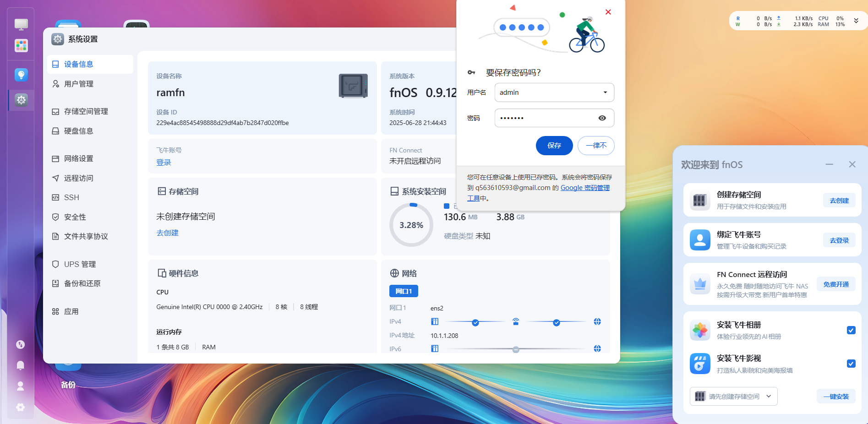Expand the resource monitor chevron
The width and height of the screenshot is (868, 424).
856,21
